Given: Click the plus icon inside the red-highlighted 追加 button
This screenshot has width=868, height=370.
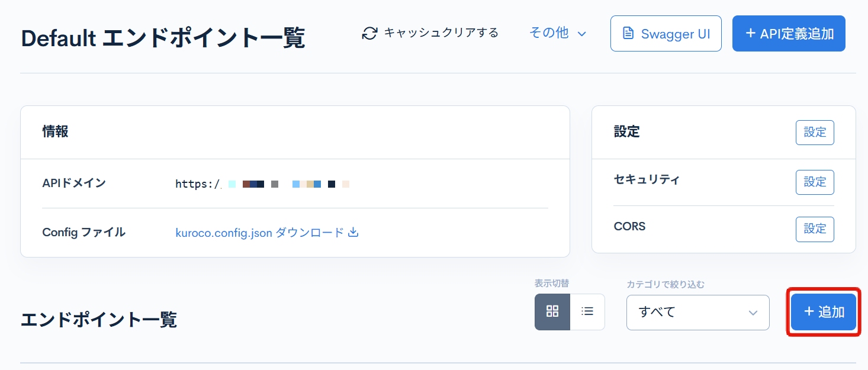Looking at the screenshot, I should (811, 312).
